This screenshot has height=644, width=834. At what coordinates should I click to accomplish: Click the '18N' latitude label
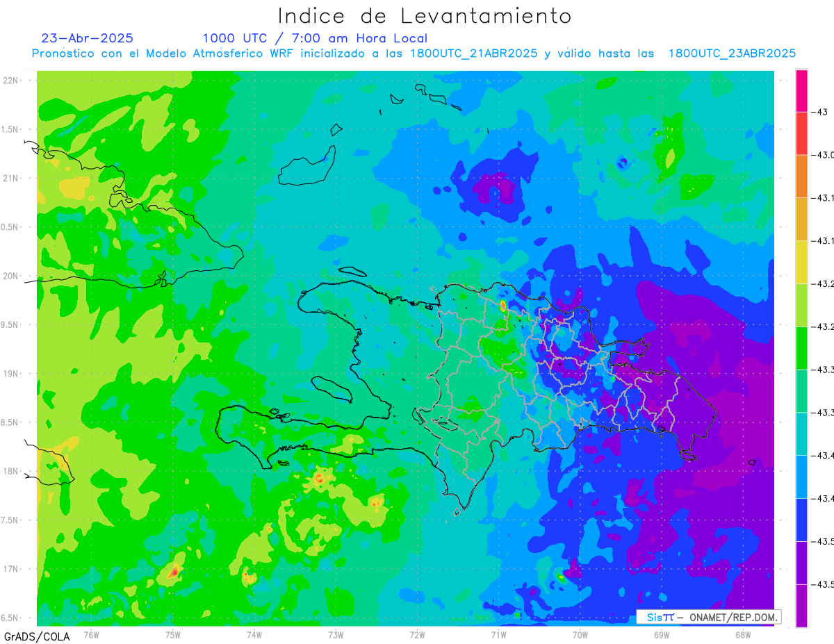pos(12,471)
